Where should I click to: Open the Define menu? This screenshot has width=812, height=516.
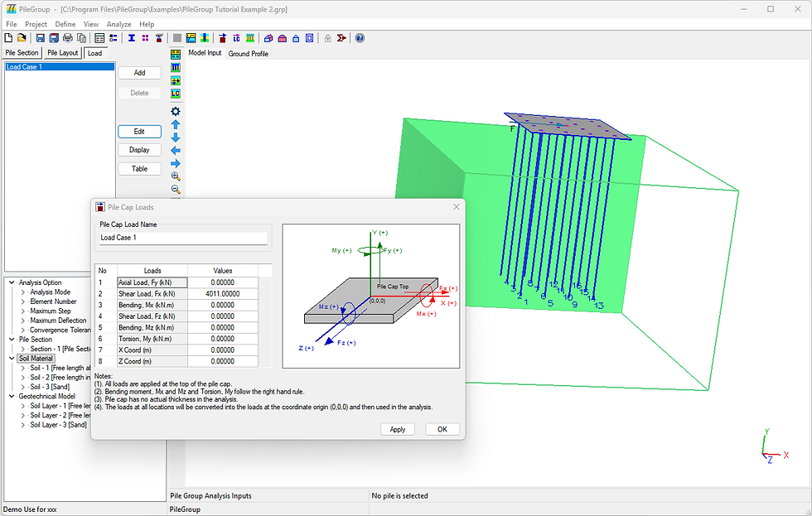point(65,24)
